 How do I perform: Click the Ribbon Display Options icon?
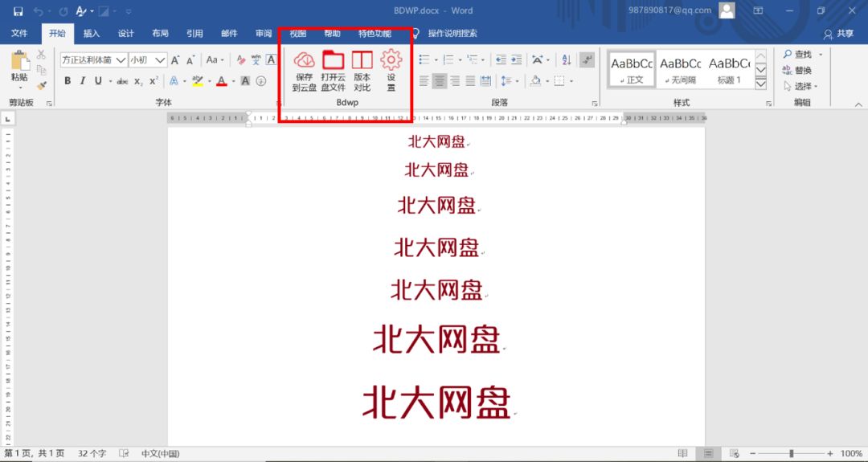click(x=758, y=10)
